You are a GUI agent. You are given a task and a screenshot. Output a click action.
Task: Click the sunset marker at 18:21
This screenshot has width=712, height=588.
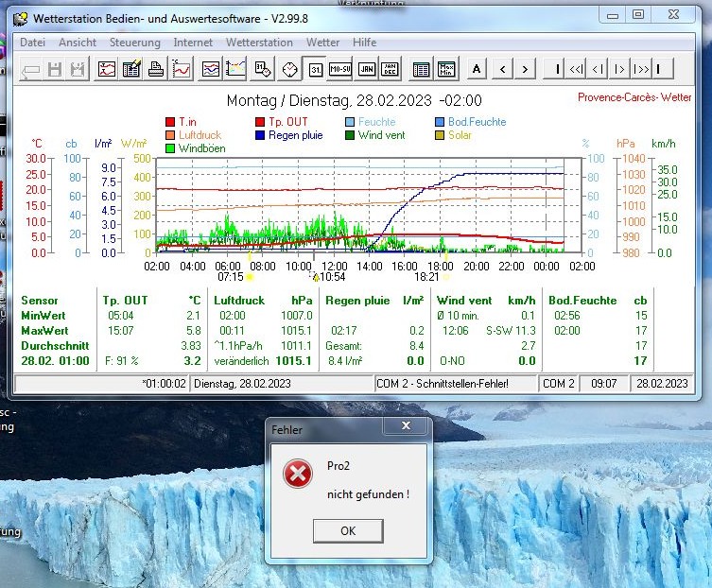coord(445,277)
